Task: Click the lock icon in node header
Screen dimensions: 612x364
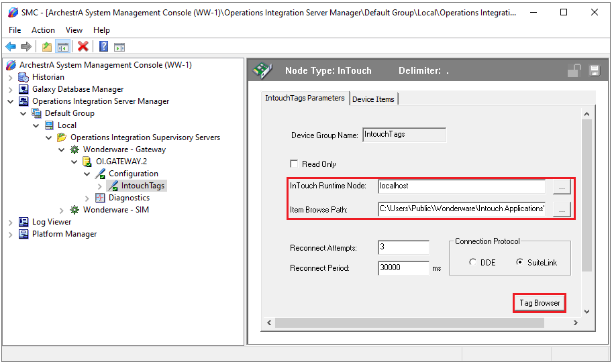Action: pyautogui.click(x=574, y=70)
